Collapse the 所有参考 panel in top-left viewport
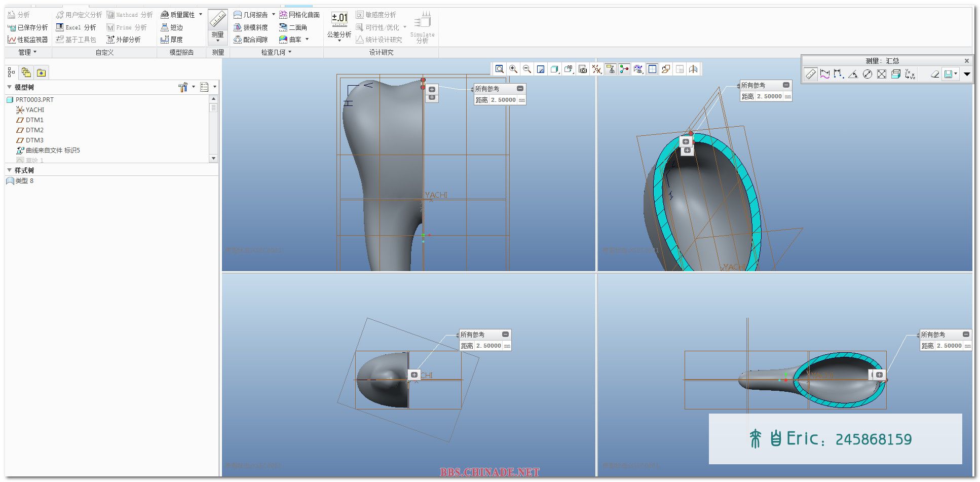 click(520, 89)
